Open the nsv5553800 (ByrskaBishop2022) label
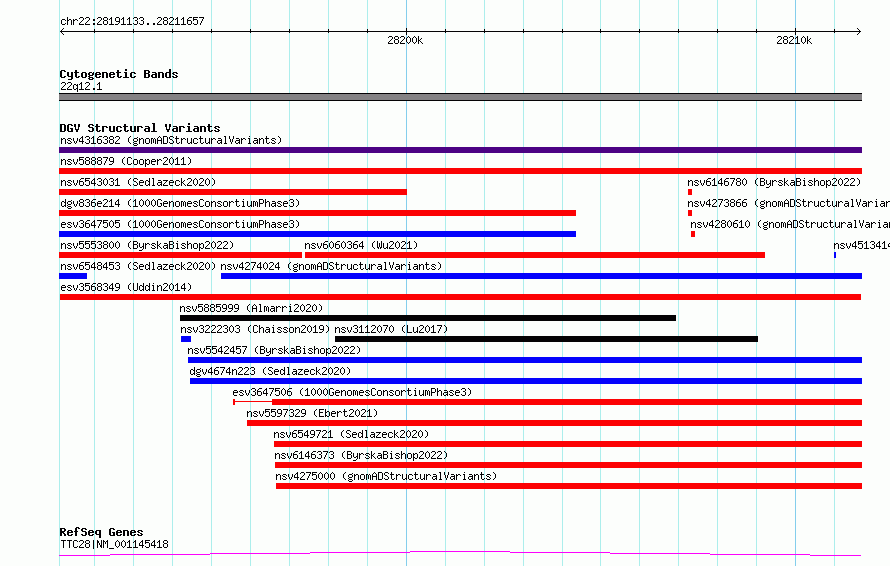This screenshot has height=566, width=890. pos(147,245)
